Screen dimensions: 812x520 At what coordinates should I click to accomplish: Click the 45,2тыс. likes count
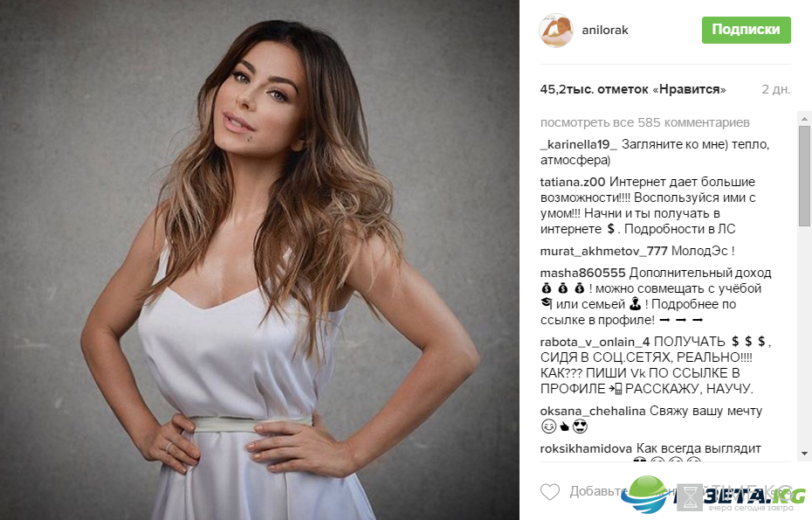pos(633,89)
